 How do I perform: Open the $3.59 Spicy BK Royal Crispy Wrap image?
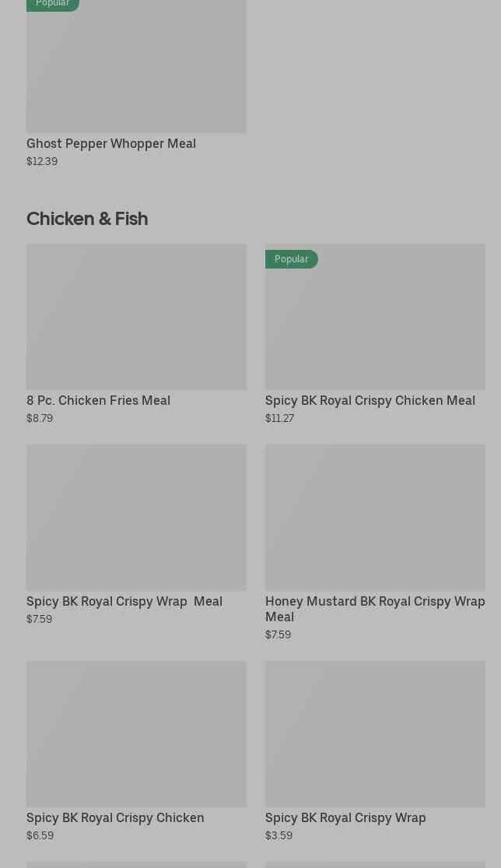375,734
